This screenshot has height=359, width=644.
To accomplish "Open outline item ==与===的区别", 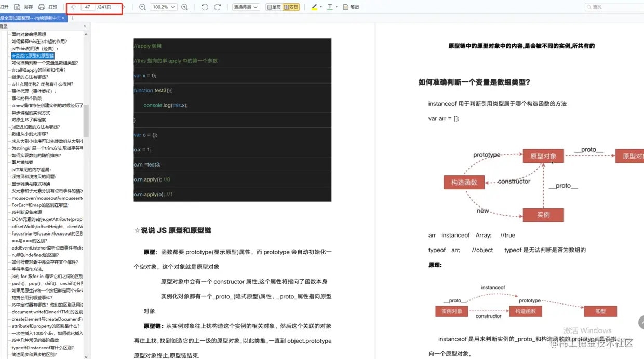I will [29, 241].
